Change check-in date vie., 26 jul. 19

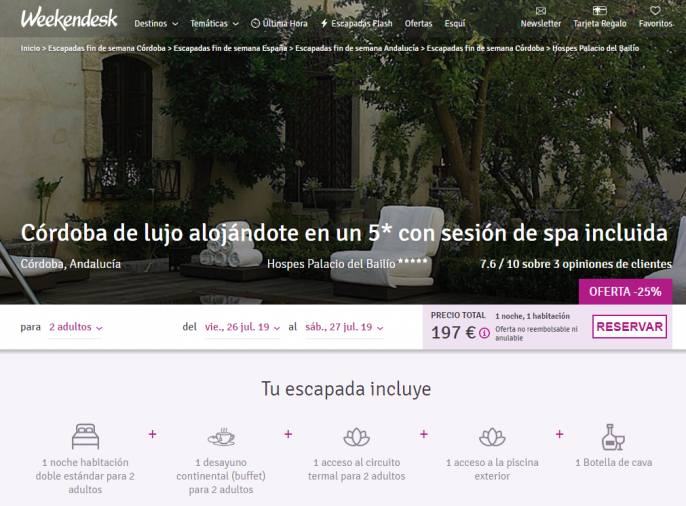[243, 327]
